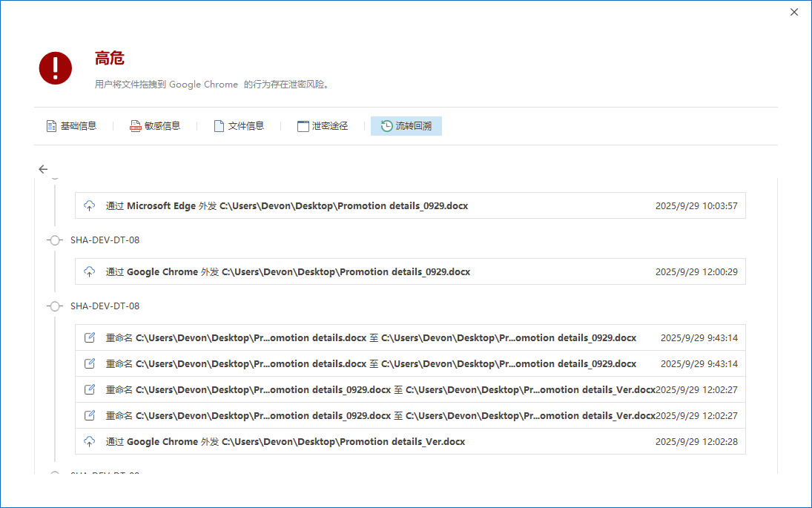812x508 pixels.
Task: Switch to the 敏感信息 tab
Action: point(155,126)
